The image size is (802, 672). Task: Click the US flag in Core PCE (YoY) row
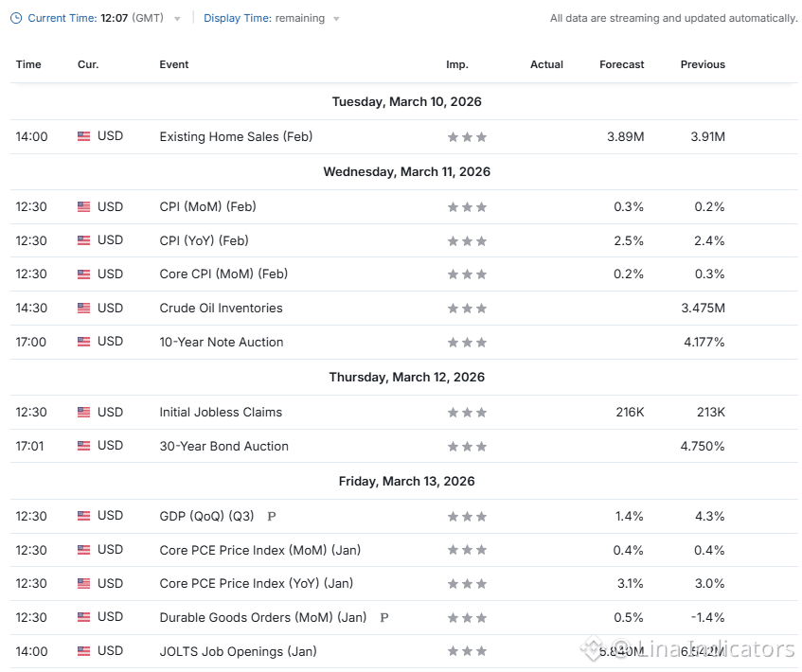[83, 584]
